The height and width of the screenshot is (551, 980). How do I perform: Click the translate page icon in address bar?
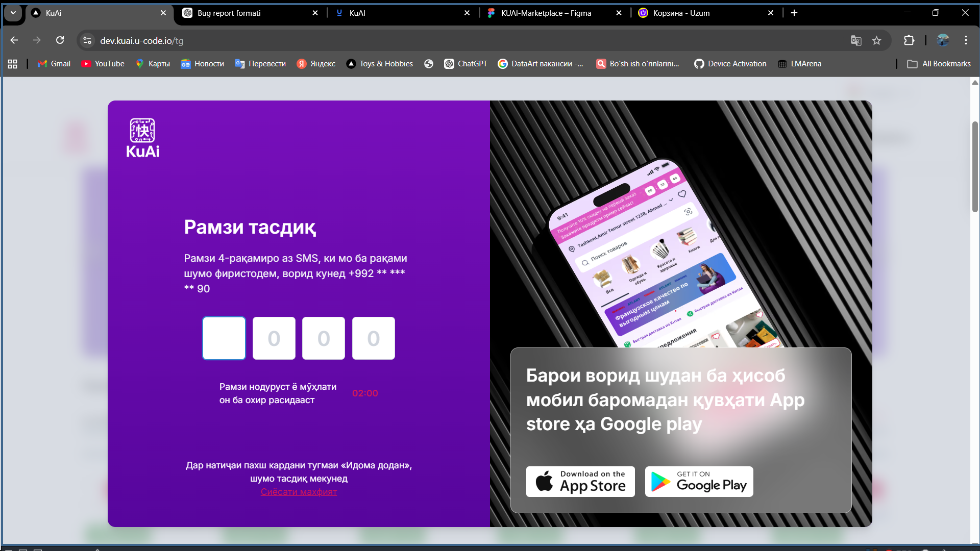[856, 41]
